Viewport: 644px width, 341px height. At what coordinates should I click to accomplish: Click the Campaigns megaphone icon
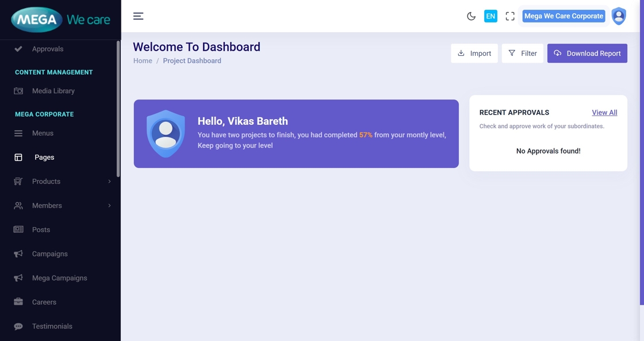(x=18, y=254)
